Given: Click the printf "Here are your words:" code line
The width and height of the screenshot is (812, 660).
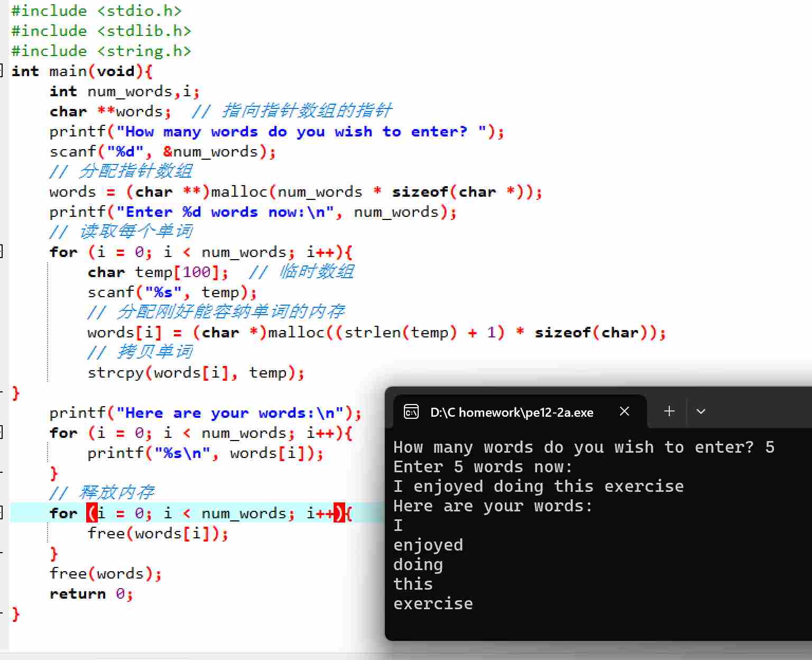Looking at the screenshot, I should point(206,412).
